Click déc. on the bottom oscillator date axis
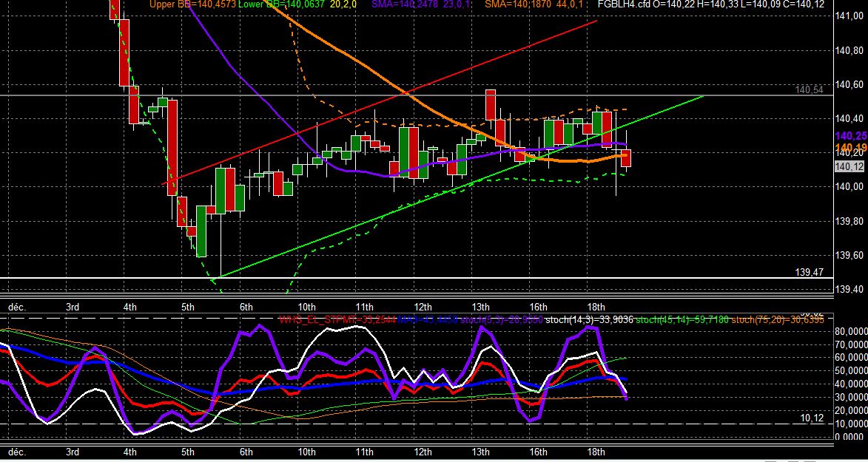This screenshot has height=462, width=868. pos(16,452)
